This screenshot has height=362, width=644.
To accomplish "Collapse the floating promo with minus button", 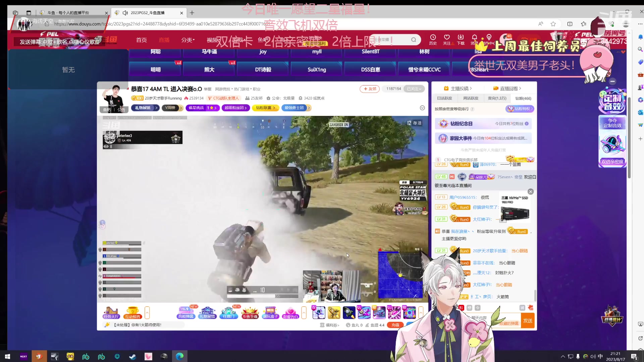I will pos(612,81).
